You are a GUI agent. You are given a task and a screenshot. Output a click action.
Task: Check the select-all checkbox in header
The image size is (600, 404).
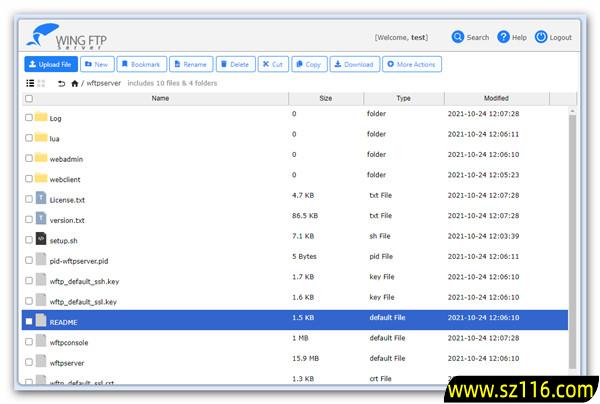point(29,99)
